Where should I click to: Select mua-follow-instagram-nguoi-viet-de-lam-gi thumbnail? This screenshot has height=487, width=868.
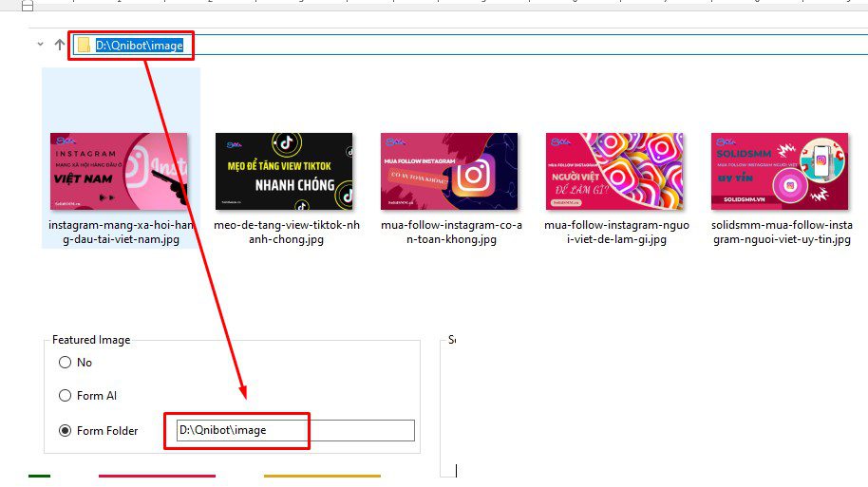point(613,171)
